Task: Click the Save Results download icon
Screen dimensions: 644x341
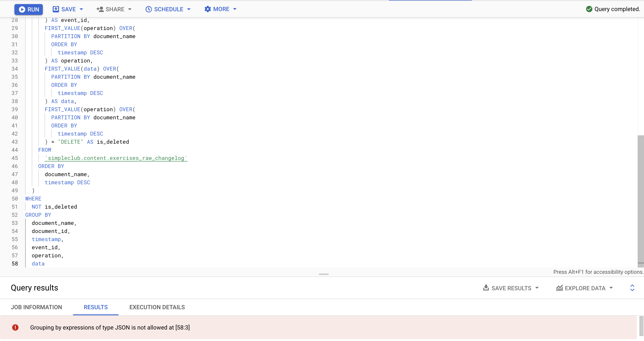Action: pos(486,288)
